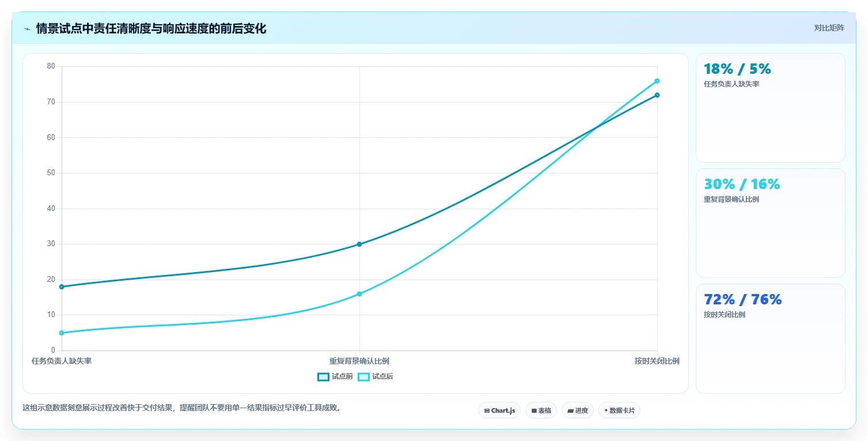Click 试点后 data point at 76
This screenshot has height=441, width=868.
[657, 81]
